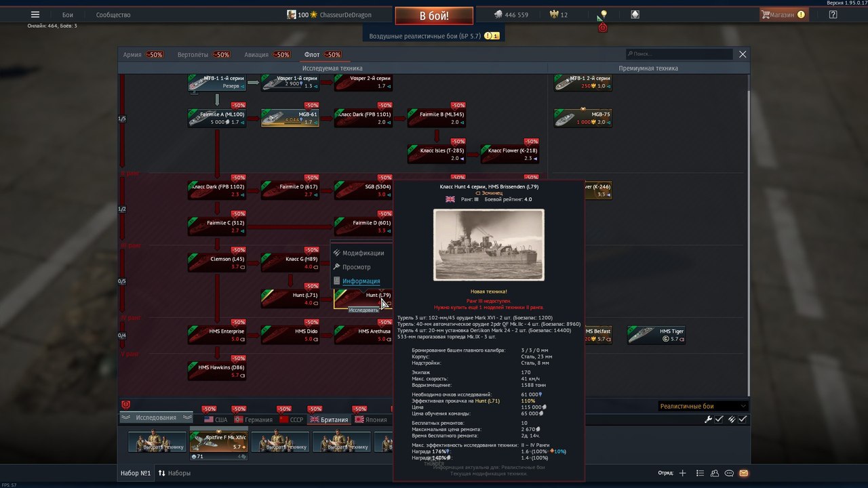Open the lightbulb hints icon
The height and width of the screenshot is (488, 868).
click(602, 14)
